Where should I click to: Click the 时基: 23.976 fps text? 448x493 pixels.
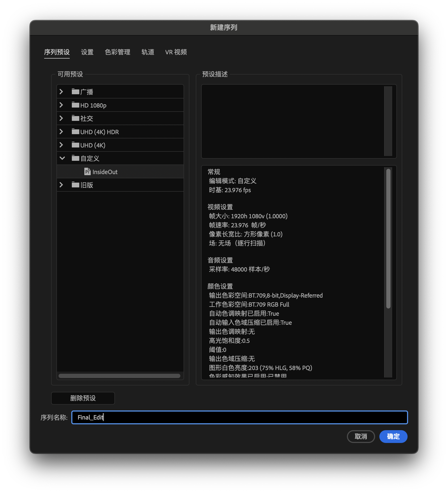230,190
